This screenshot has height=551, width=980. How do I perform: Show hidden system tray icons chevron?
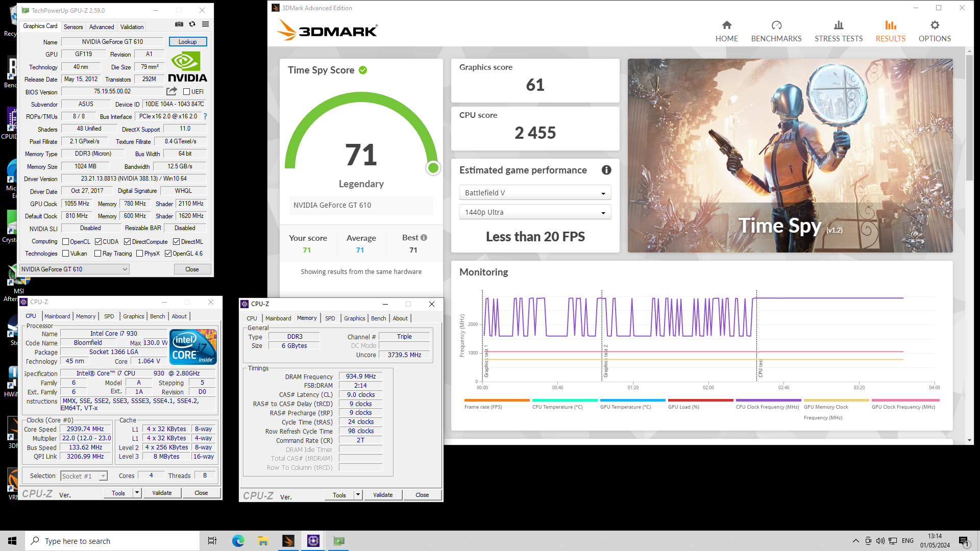[855, 541]
